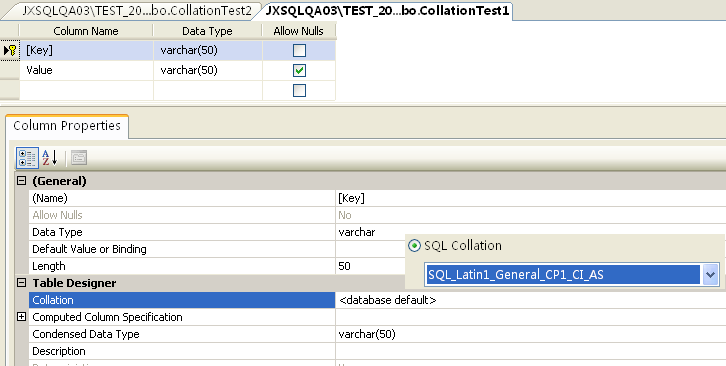
Task: Click the primary key row selector for [Key]
Action: pyautogui.click(x=10, y=50)
